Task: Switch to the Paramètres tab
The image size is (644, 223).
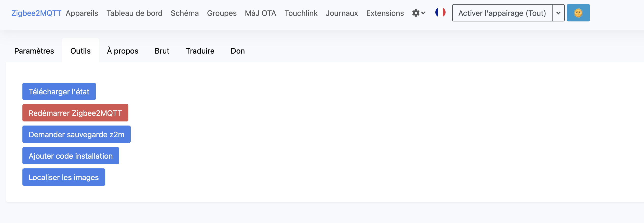Action: (x=34, y=51)
